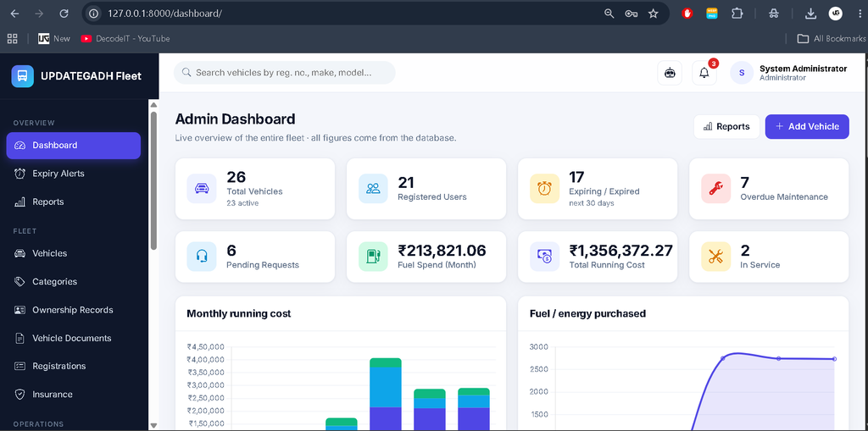Open the notifications bell icon
The image size is (868, 431).
pos(704,73)
